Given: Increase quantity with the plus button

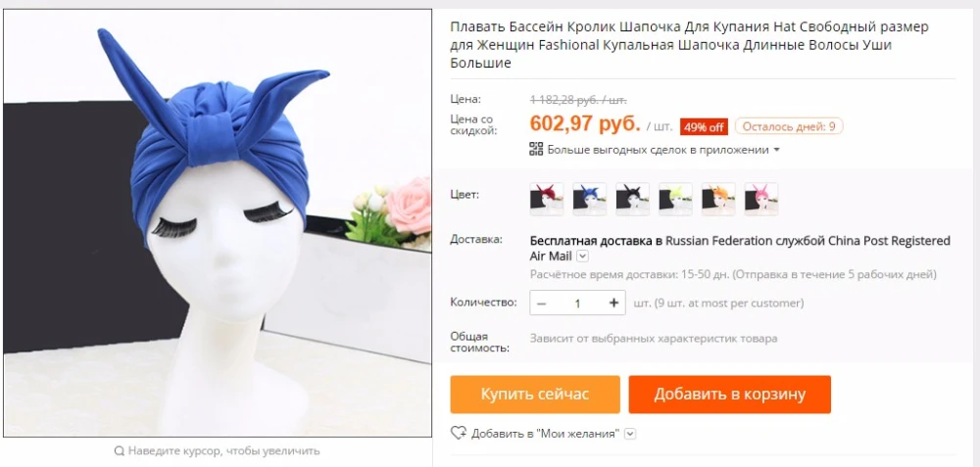Looking at the screenshot, I should coord(613,303).
